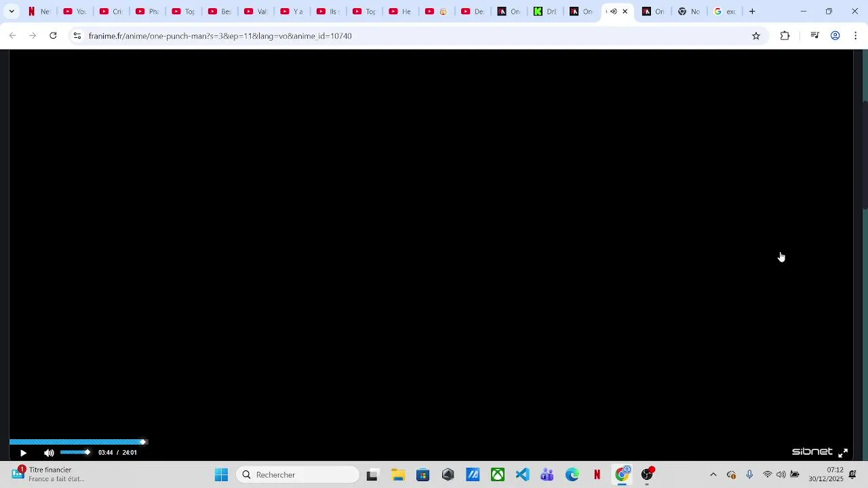The height and width of the screenshot is (488, 868).
Task: Click the Rechercher taskbar search box
Action: [x=298, y=475]
